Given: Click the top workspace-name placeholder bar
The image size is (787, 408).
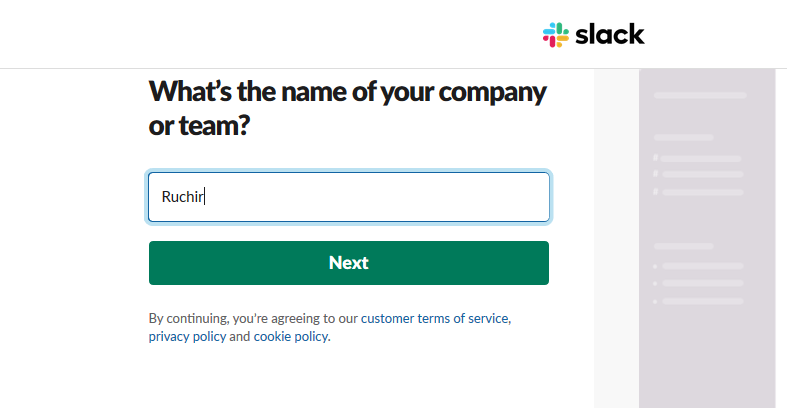Looking at the screenshot, I should [700, 96].
